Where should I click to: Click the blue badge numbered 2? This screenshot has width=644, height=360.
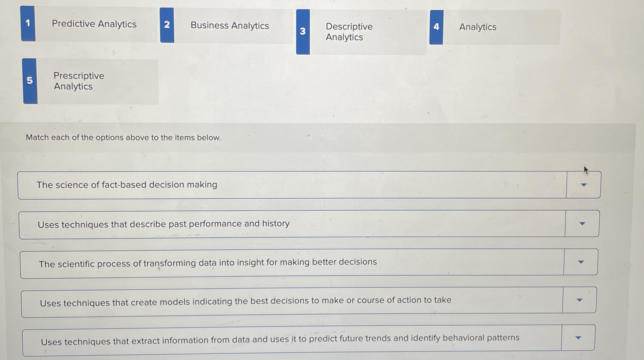point(167,24)
